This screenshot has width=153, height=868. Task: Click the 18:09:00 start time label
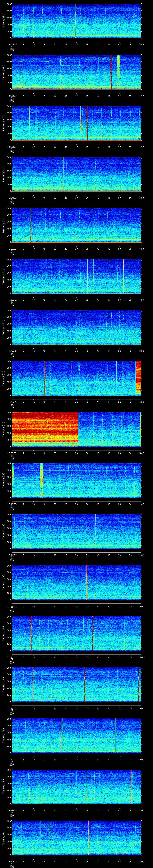click(12, 453)
